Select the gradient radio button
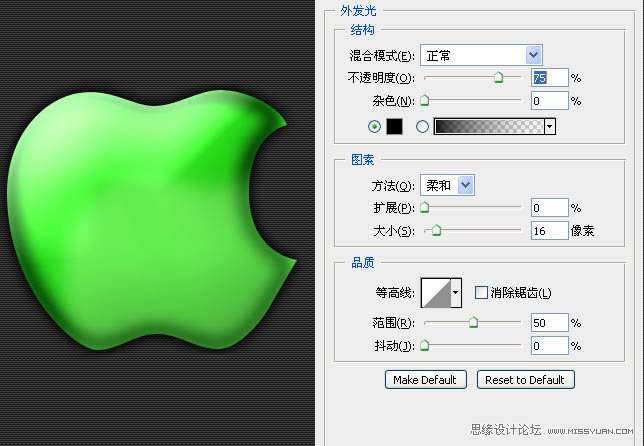 pyautogui.click(x=422, y=126)
